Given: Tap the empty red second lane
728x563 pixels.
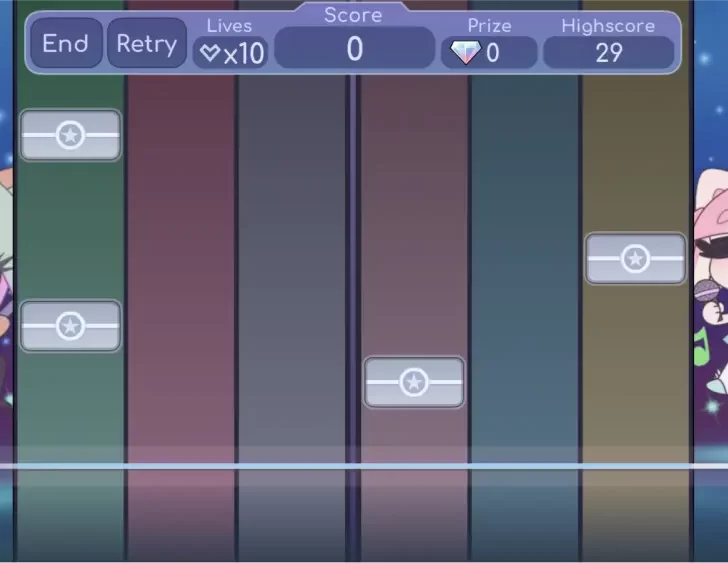Looking at the screenshot, I should 181,300.
